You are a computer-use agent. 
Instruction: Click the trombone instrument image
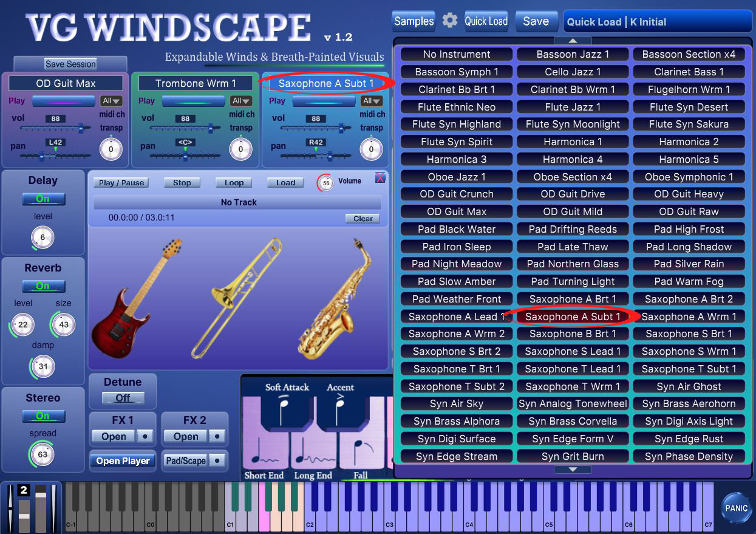(237, 298)
